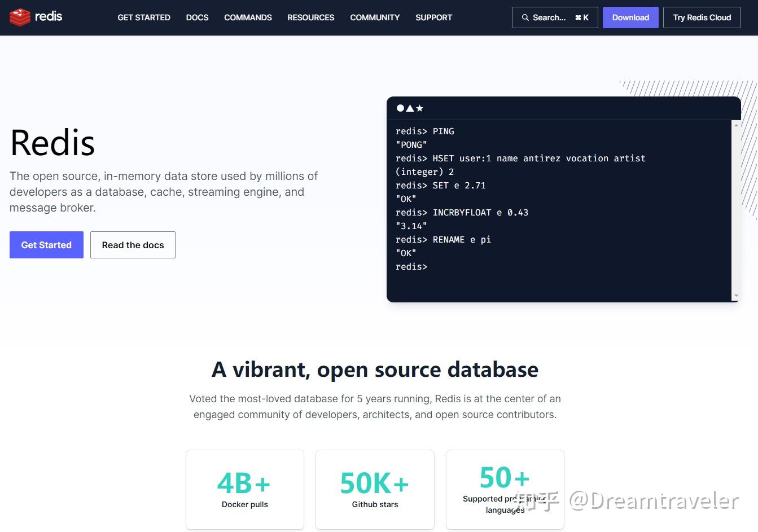Screen dimensions: 758x532
Task: Click the purple Get Started hero button
Action: (46, 245)
